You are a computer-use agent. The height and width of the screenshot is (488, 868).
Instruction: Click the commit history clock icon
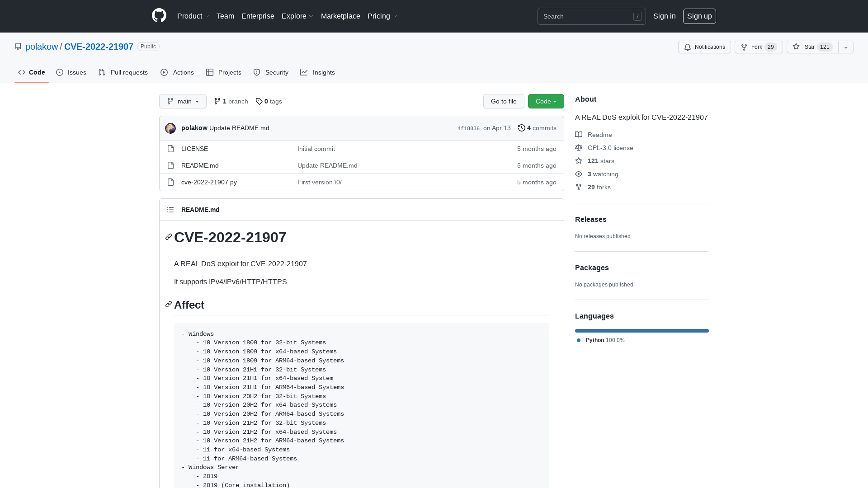click(522, 128)
